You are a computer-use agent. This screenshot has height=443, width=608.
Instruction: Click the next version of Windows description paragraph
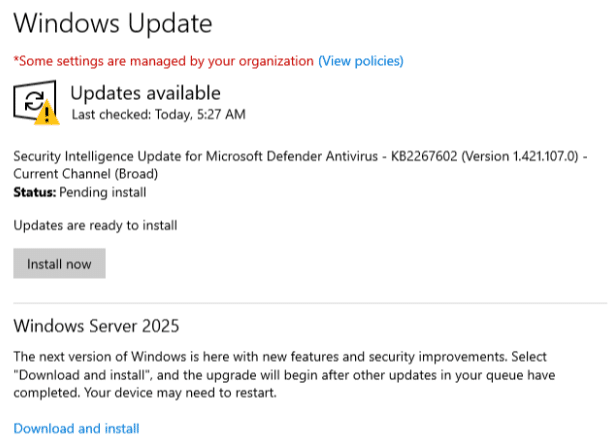point(284,375)
